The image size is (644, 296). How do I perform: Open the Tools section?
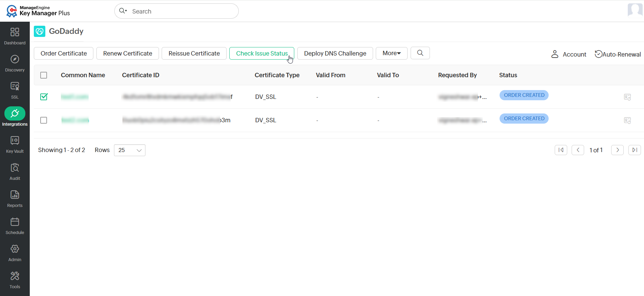click(x=15, y=280)
